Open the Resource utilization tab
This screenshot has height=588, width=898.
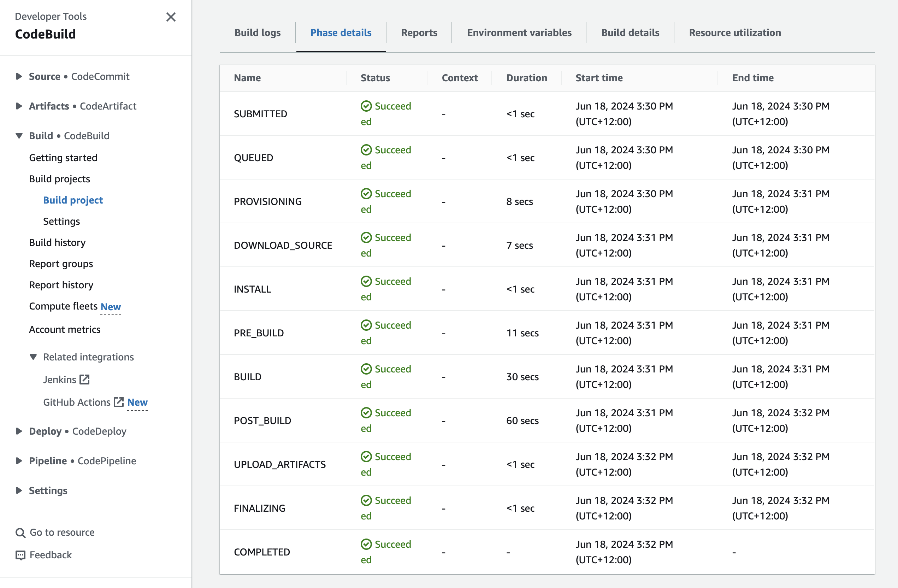click(735, 33)
